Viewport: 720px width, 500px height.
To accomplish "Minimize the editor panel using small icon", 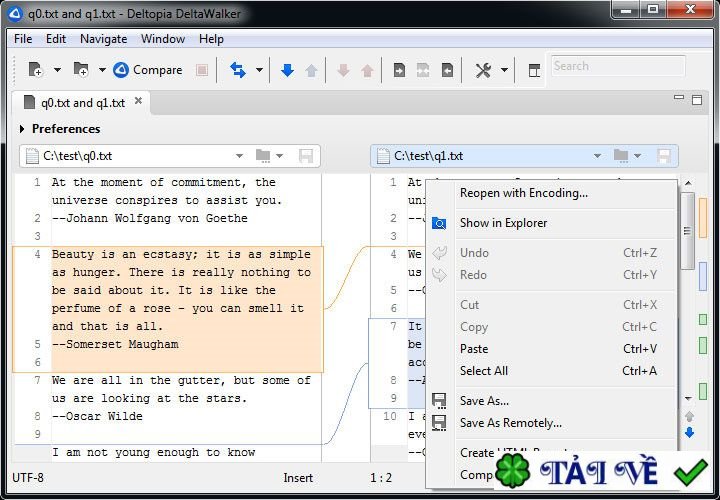I will [x=679, y=98].
